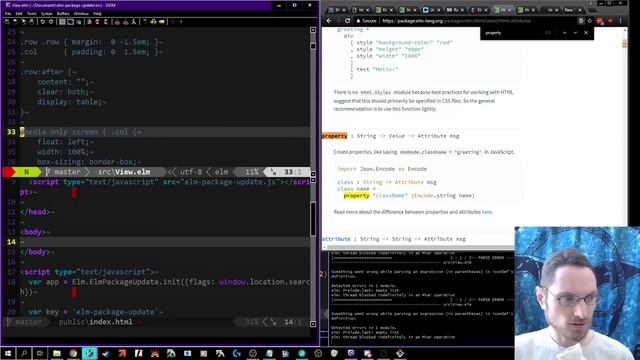Open the Windows Start menu

(x=8, y=353)
